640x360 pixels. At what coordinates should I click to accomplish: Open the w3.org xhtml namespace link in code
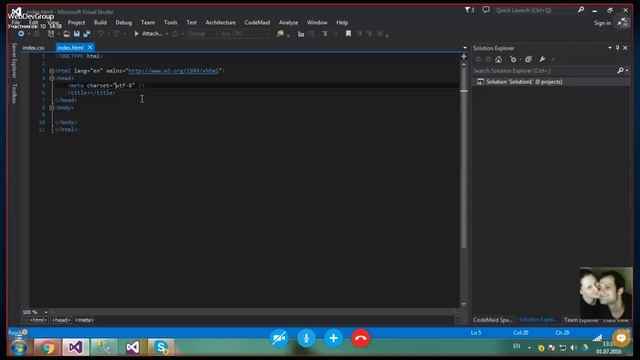[x=174, y=71]
